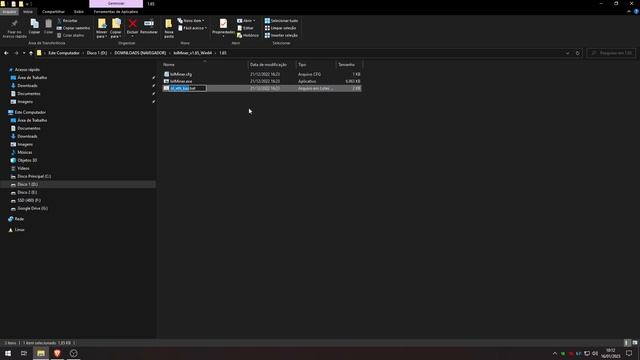Click the Fixar no Acesso rápido pin icon
The height and width of the screenshot is (360, 640).
coord(15,24)
